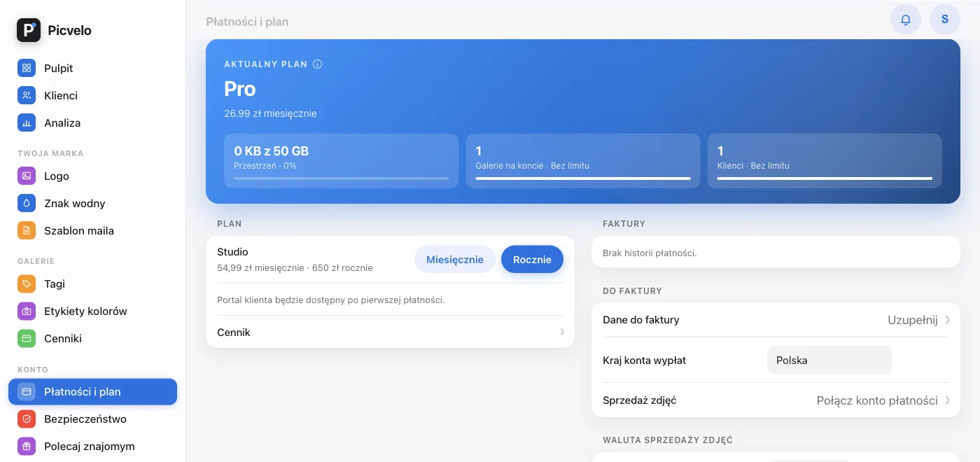980x462 pixels.
Task: Open Dane do faktury Uzupełnij chevron
Action: (947, 321)
